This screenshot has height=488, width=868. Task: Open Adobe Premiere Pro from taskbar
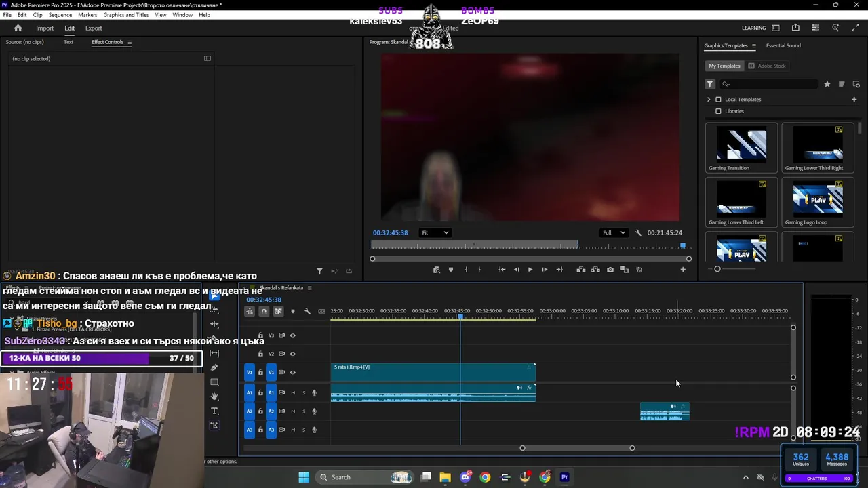click(564, 477)
